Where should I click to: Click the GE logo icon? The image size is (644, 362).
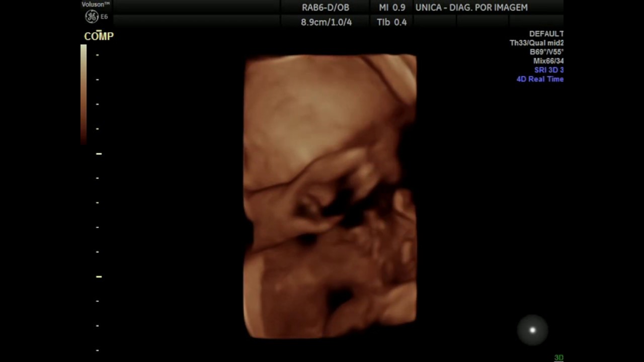point(92,17)
